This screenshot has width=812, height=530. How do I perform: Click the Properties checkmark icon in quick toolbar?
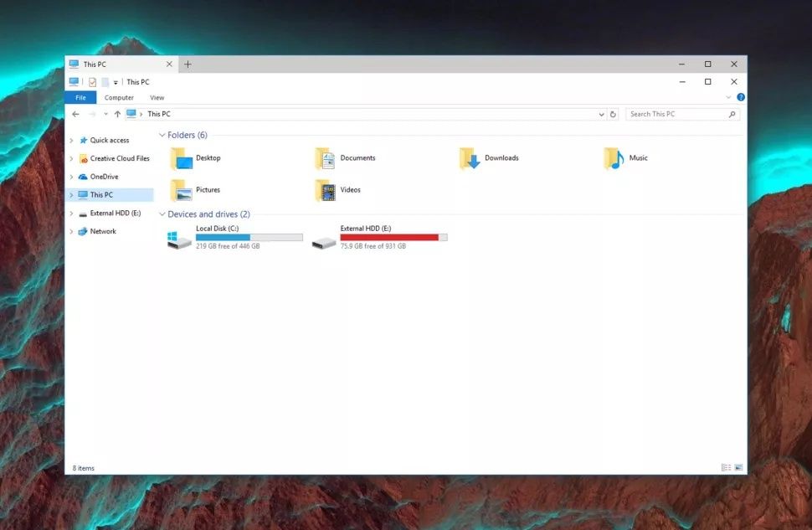coord(93,82)
